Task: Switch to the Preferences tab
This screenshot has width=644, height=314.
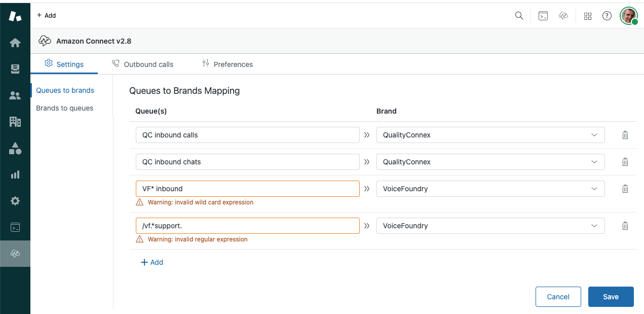Action: pyautogui.click(x=227, y=64)
